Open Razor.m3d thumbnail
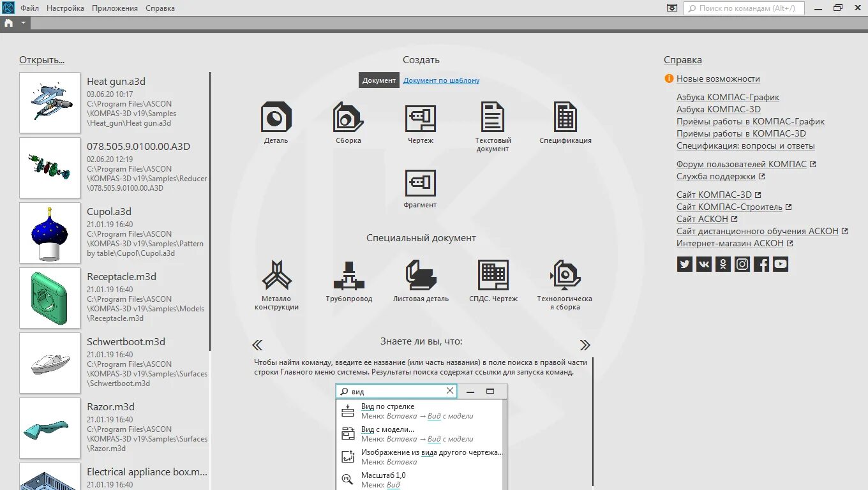Screen dimensions: 868x490 [x=50, y=428]
